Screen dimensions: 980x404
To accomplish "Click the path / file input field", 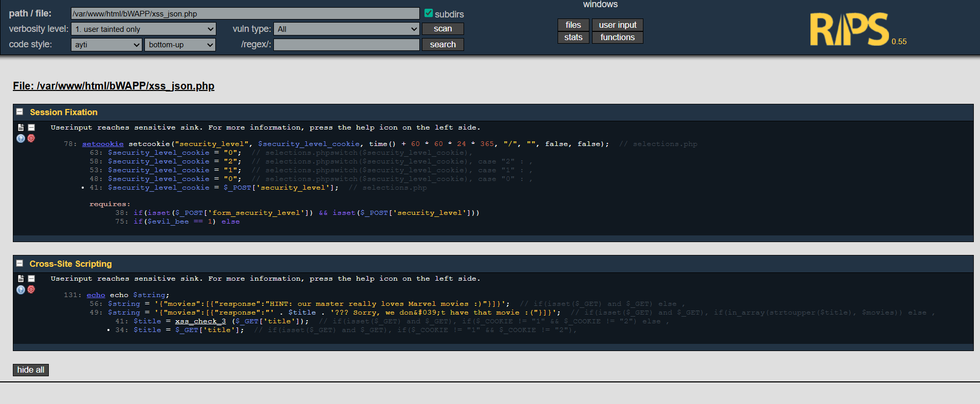I will pos(245,14).
